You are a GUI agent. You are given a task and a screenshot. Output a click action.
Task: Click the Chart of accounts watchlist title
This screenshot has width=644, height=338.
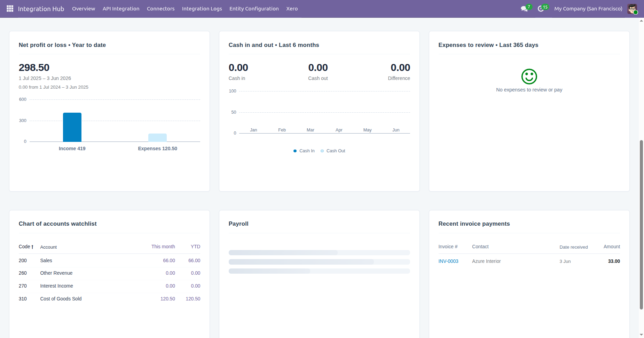coord(57,224)
